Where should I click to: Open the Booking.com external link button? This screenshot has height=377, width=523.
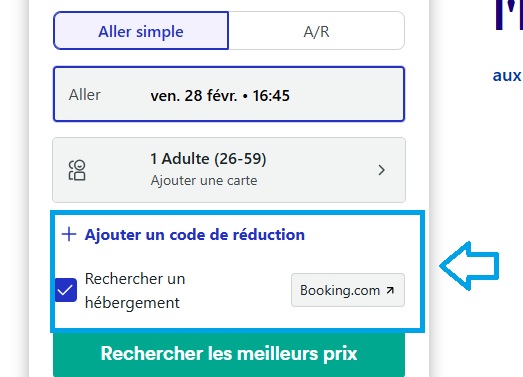pyautogui.click(x=348, y=290)
